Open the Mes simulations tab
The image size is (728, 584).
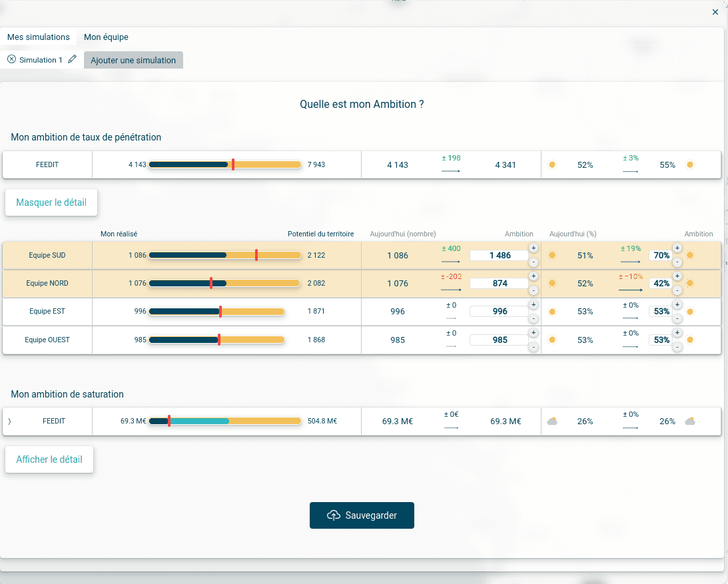coord(39,37)
